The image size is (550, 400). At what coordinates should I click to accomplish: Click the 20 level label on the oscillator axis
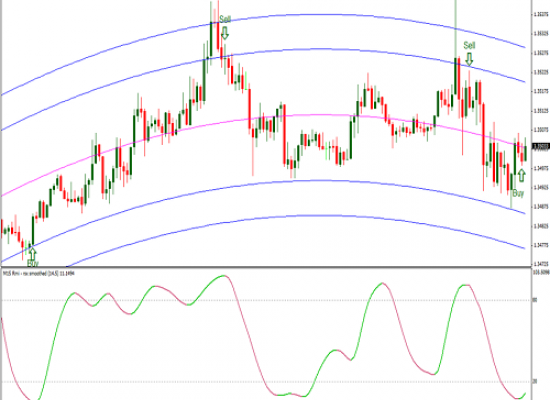[535, 381]
